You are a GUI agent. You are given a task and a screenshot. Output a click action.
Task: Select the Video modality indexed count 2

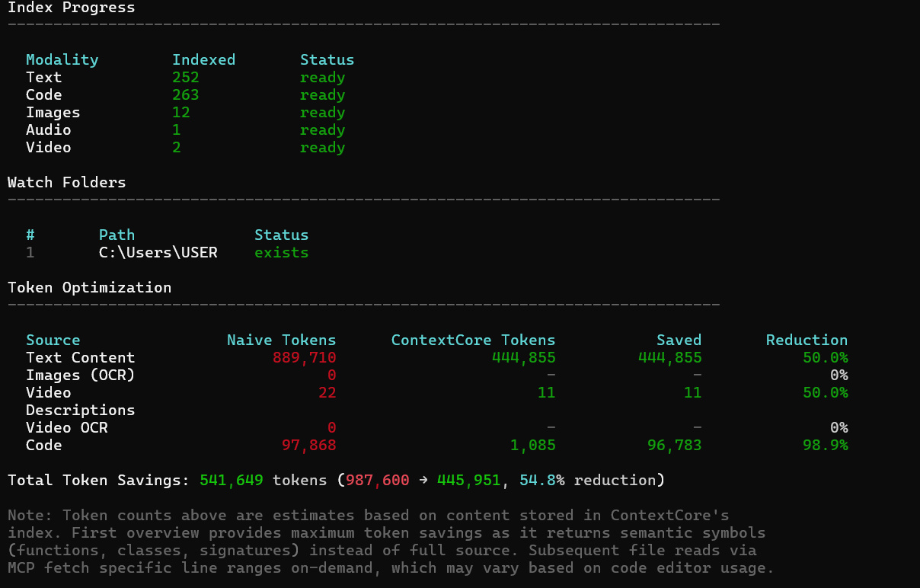pos(175,147)
